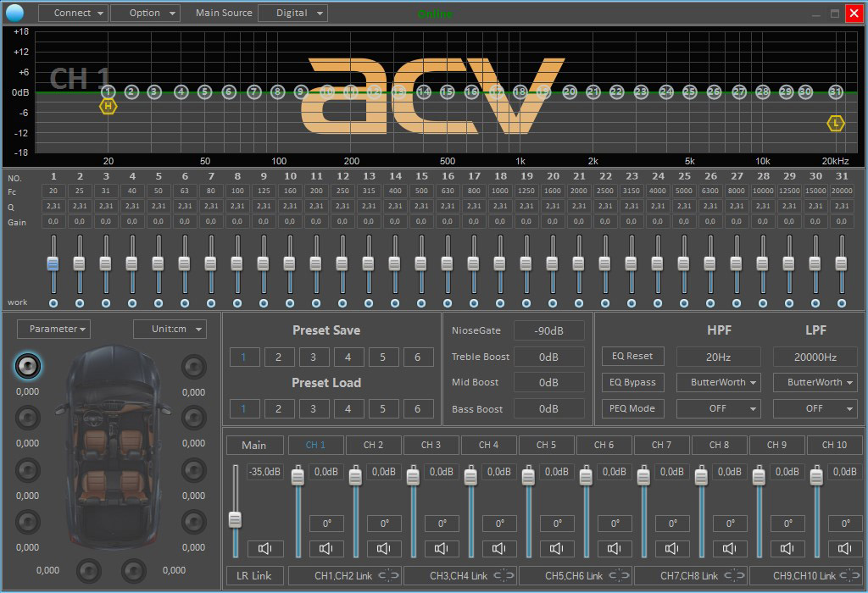Viewport: 868px width, 593px height.
Task: Mute channel CH 9 speaker button
Action: 787,548
